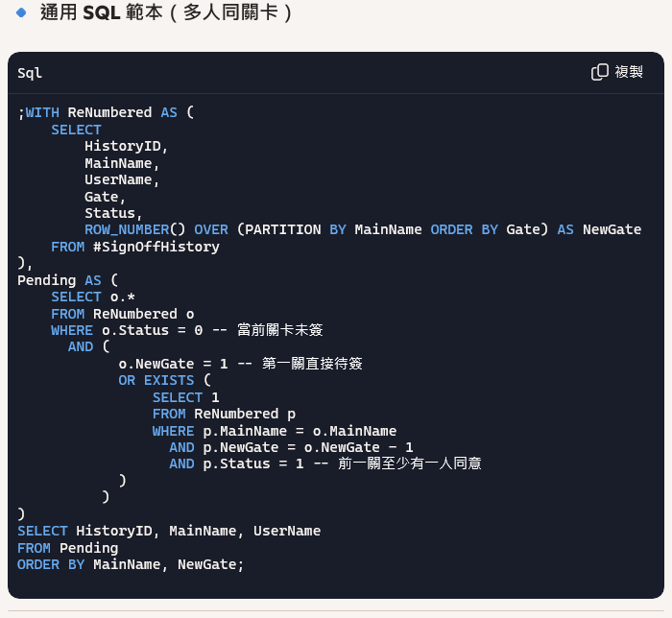Click the OR EXISTS keyword
This screenshot has height=618, width=672.
(x=156, y=380)
